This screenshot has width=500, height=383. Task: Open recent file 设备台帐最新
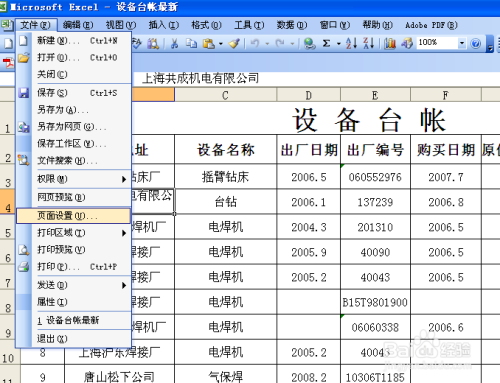tap(73, 321)
